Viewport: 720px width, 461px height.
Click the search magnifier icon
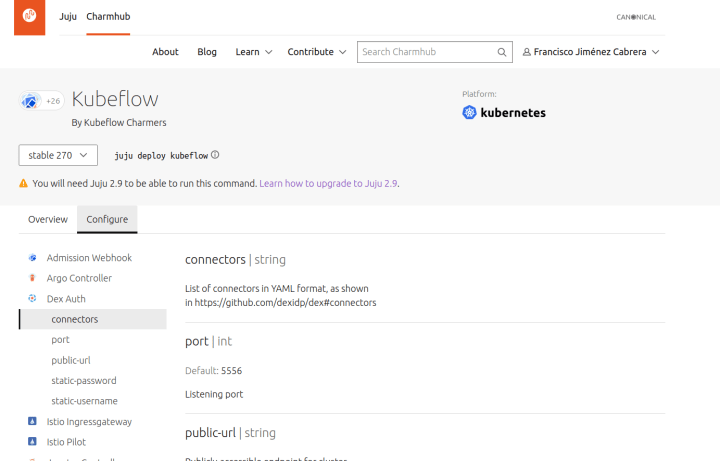[x=502, y=52]
